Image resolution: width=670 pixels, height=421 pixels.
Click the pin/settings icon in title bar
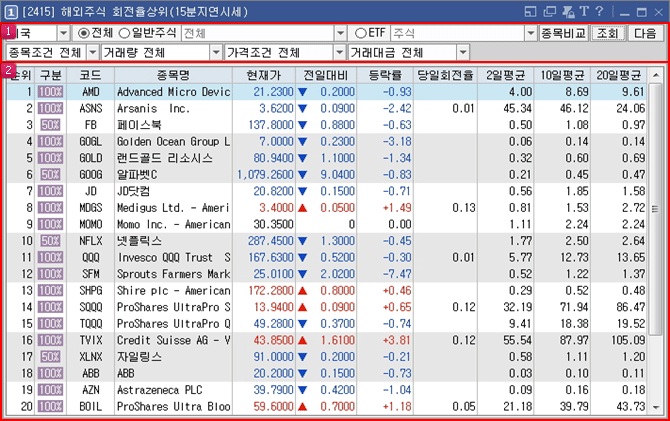568,12
